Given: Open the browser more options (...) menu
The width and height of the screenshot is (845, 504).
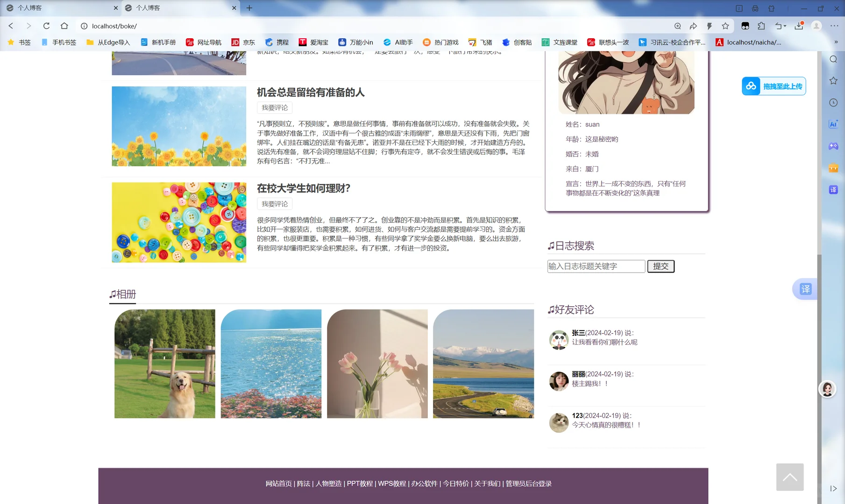Looking at the screenshot, I should click(x=836, y=26).
